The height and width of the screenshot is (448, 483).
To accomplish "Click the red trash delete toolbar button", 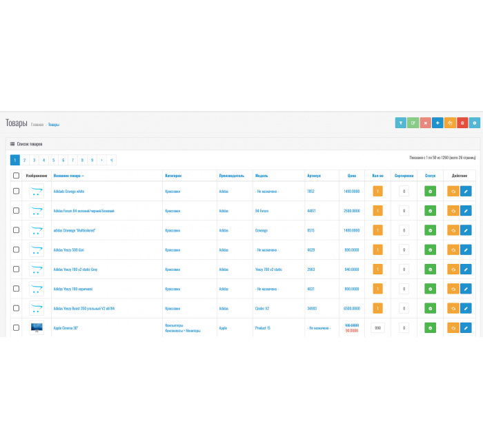I will tap(462, 123).
